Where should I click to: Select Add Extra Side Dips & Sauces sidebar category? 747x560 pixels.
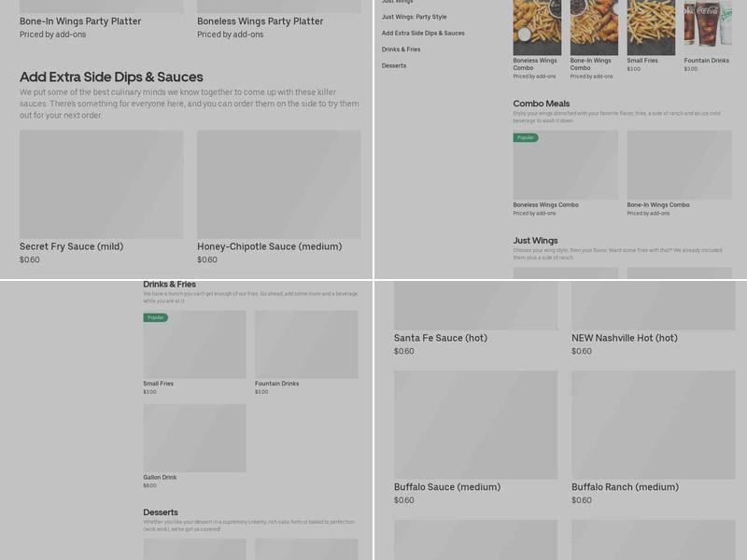pos(422,33)
